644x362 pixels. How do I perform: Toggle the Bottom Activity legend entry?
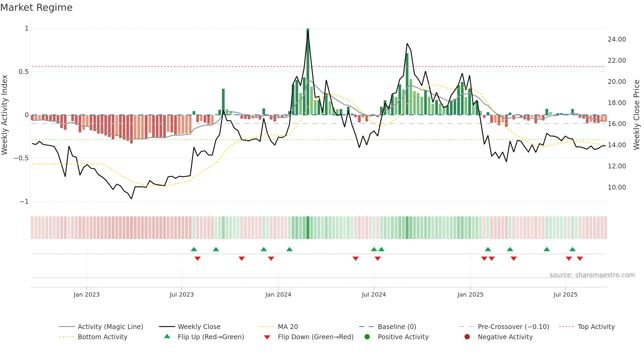click(x=93, y=337)
